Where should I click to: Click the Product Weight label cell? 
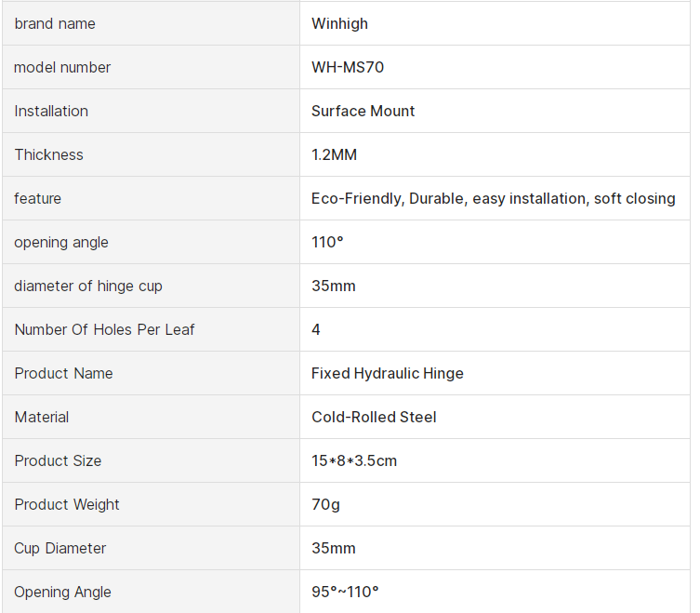point(67,504)
